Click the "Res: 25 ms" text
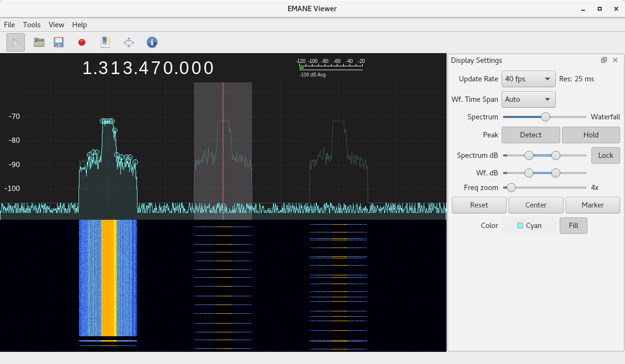Screen dimensions: 625x364 click(x=577, y=79)
